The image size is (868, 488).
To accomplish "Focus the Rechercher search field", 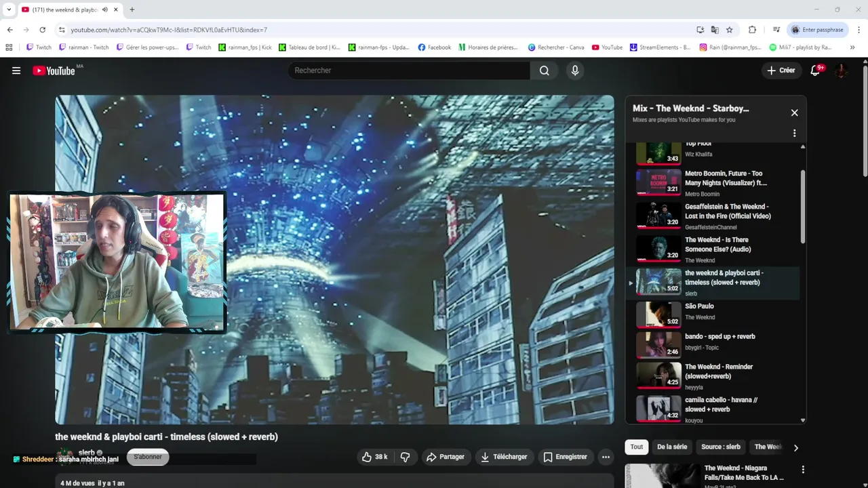I will [409, 70].
